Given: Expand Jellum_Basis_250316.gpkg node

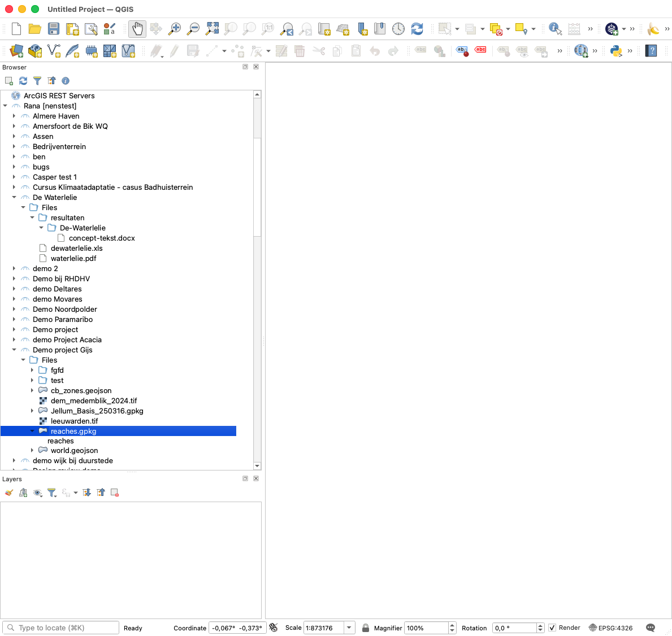Looking at the screenshot, I should click(x=32, y=411).
